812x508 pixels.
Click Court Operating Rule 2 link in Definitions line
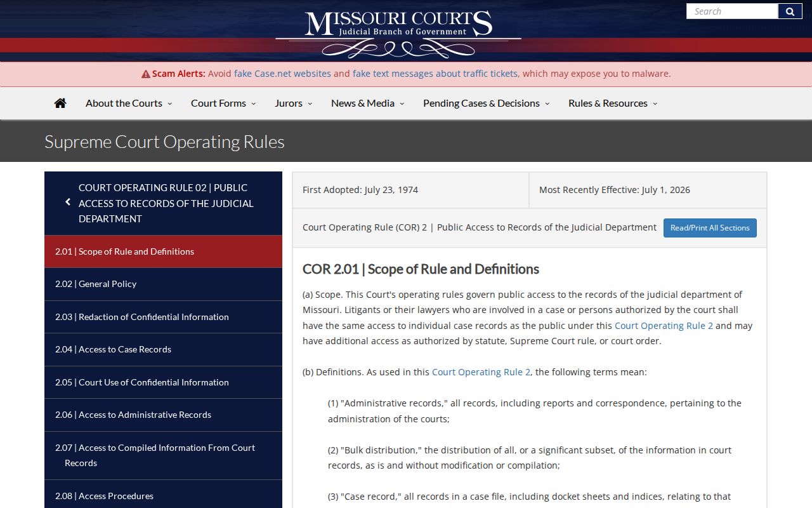click(481, 372)
